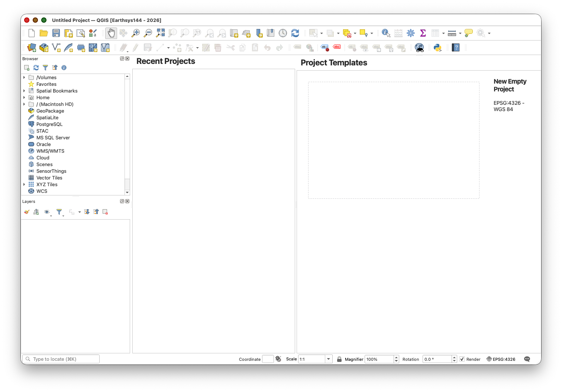
Task: Open the Data Source Manager
Action: pyautogui.click(x=32, y=48)
